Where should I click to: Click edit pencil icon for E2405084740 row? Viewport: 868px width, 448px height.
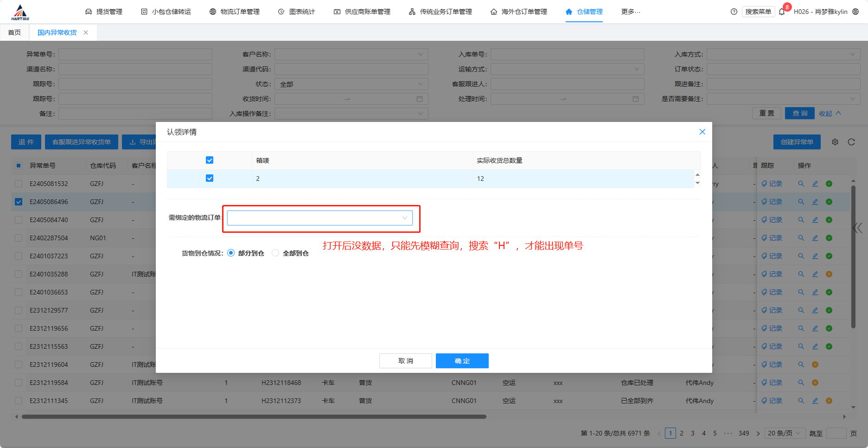click(815, 220)
